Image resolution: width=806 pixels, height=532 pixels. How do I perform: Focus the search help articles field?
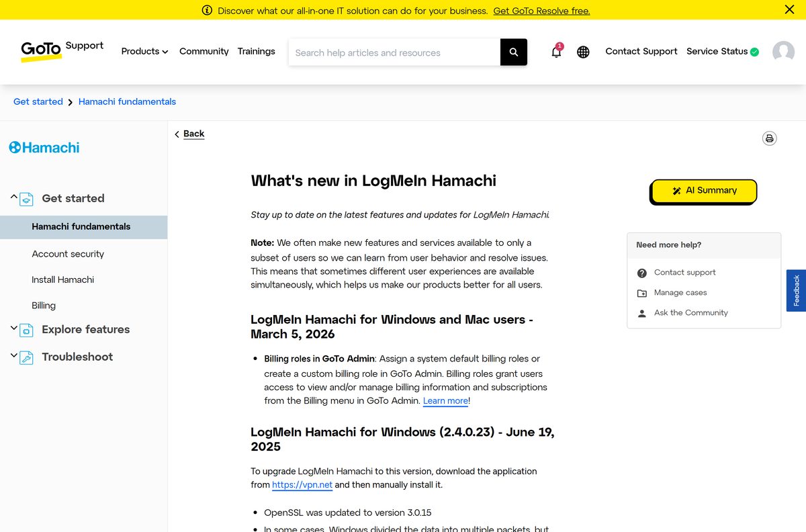[x=394, y=52]
